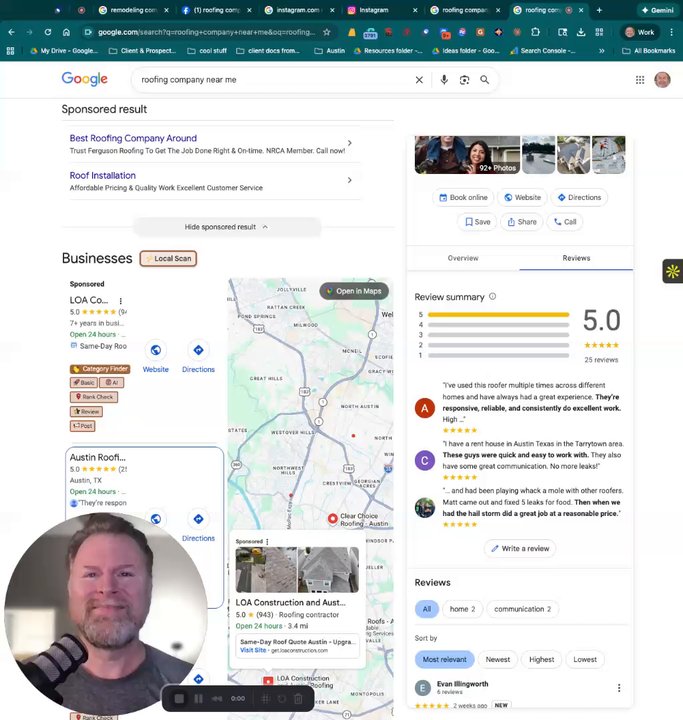Filter reviews by home topic
Screen dimensions: 683x720
click(x=463, y=609)
